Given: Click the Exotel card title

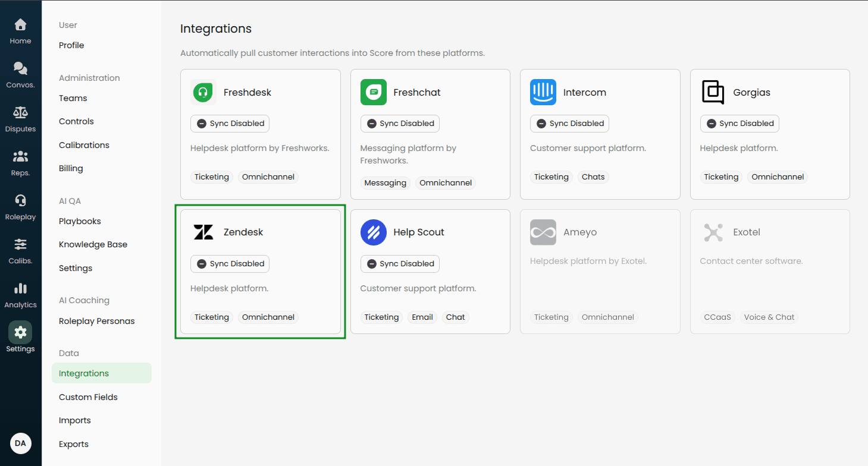Looking at the screenshot, I should tap(747, 232).
